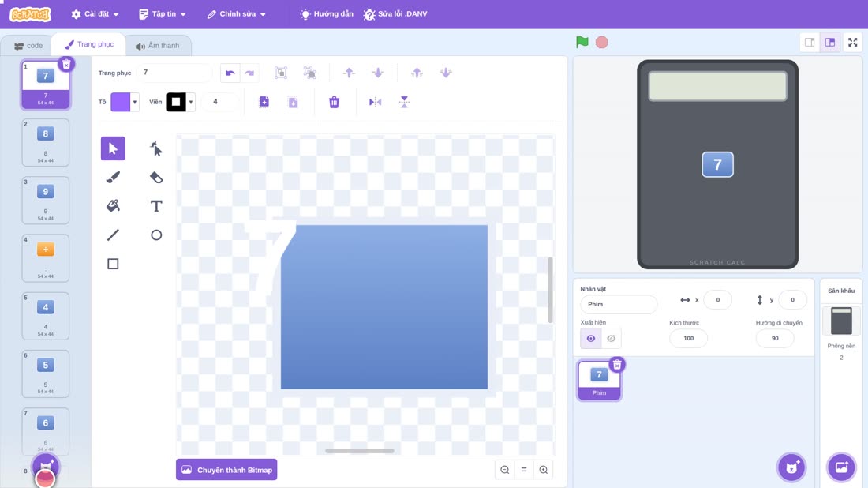Enter full screen stage mode
868x488 pixels.
[x=852, y=42]
